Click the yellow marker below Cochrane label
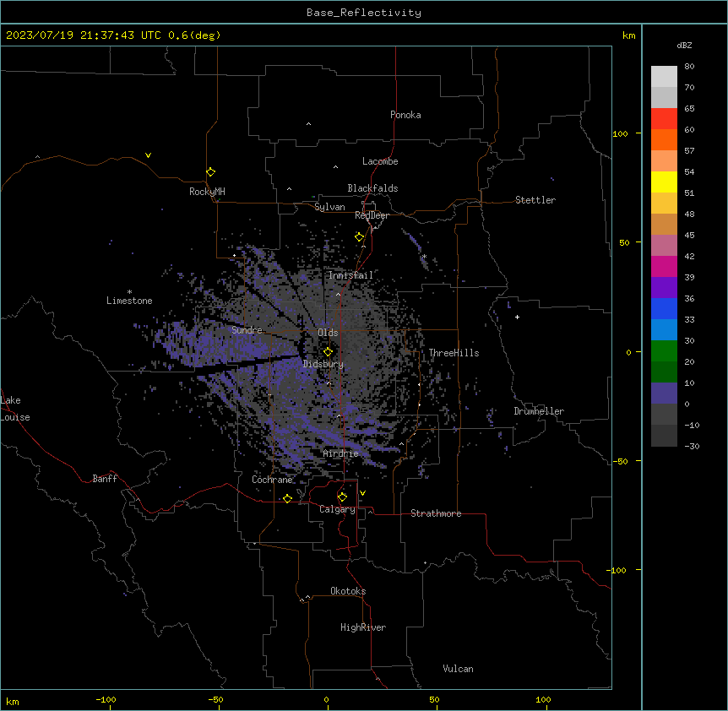The height and width of the screenshot is (711, 728). click(287, 499)
